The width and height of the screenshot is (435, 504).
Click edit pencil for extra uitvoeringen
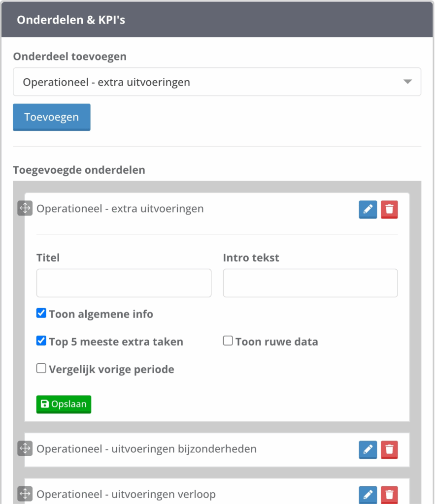(x=368, y=210)
